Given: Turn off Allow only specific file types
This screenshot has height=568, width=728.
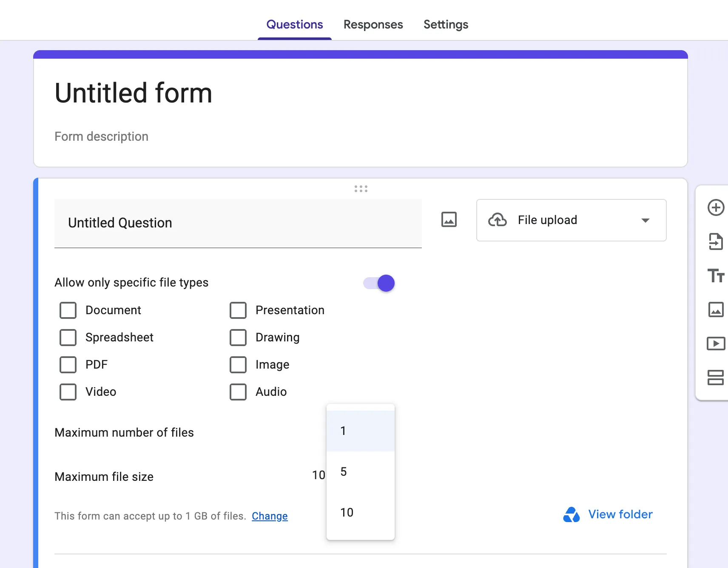Looking at the screenshot, I should tap(379, 283).
